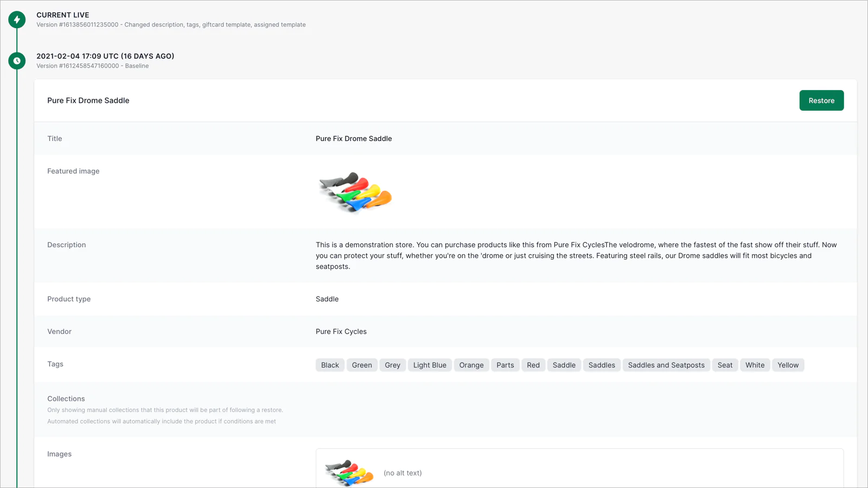868x488 pixels.
Task: Click the saddle thumbnail in the Images section
Action: click(349, 473)
